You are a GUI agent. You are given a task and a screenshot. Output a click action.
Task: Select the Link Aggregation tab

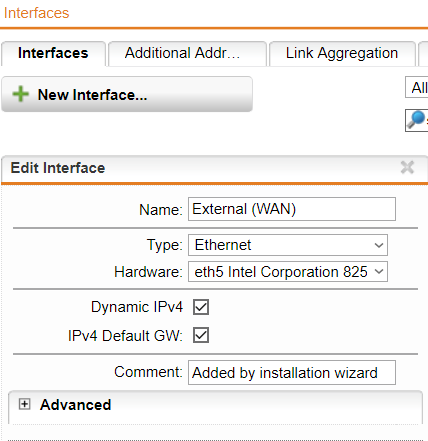pos(342,53)
